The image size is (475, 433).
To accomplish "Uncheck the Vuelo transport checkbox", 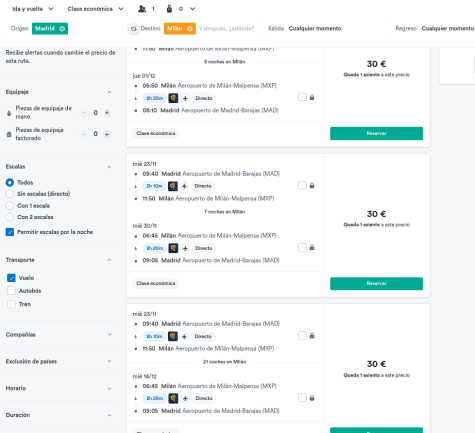I will [x=11, y=278].
